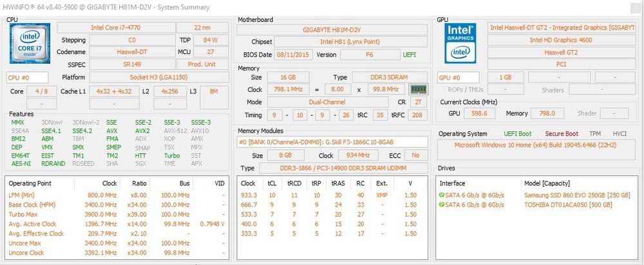Click the Intel Core i7 logo
Viewport: 644px width, 265px height.
coord(30,43)
